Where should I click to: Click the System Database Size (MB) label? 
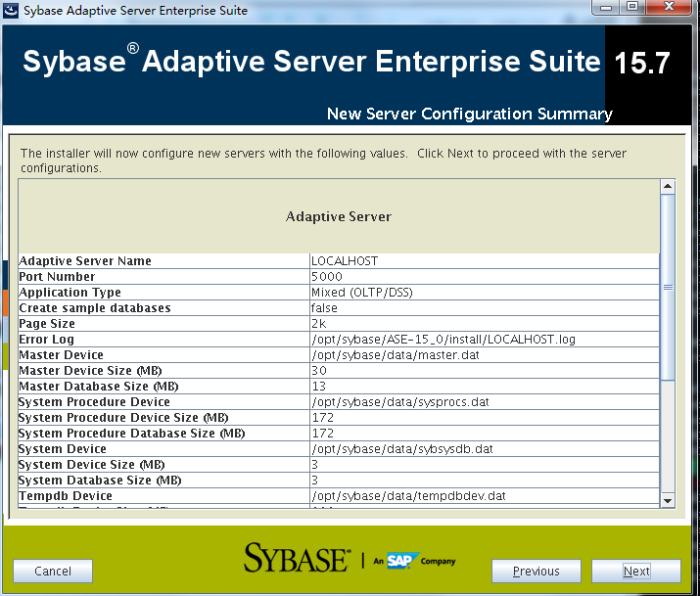[100, 480]
